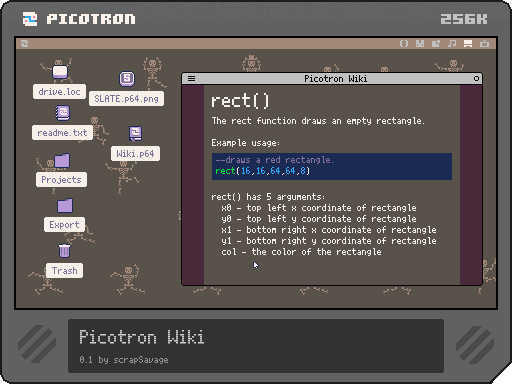Switch to the sprite editor workspace icon
This screenshot has height=384, width=512.
click(420, 44)
